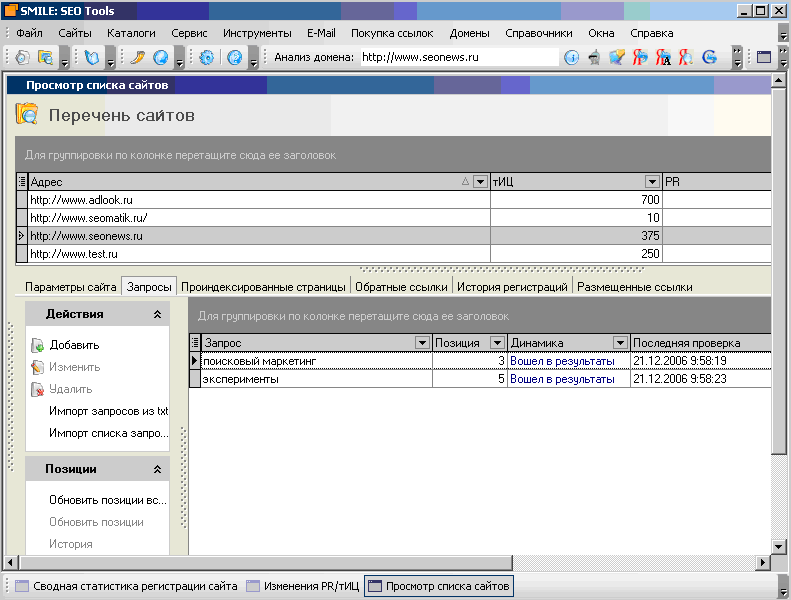
Task: Open the тИЦ column filter dropdown
Action: point(652,182)
